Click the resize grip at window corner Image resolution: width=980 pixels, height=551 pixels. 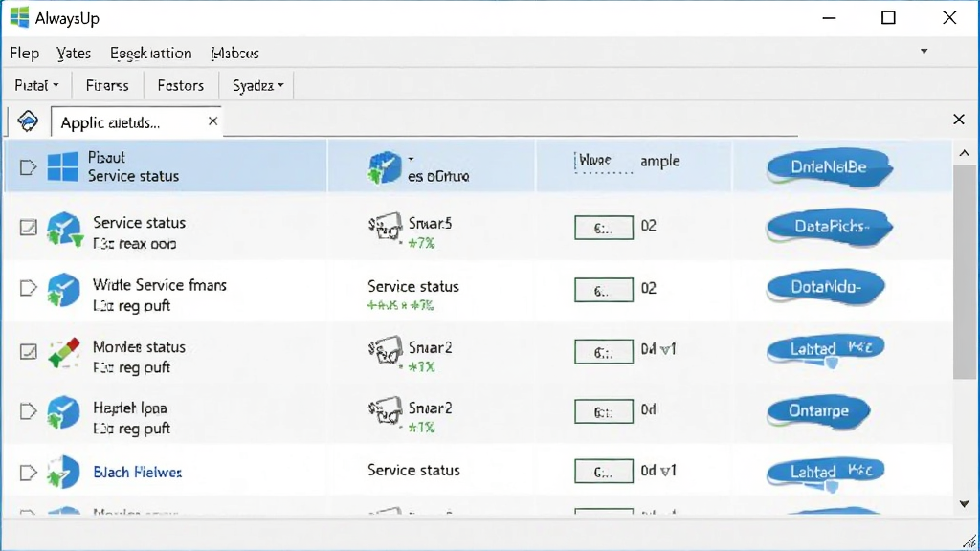[x=970, y=541]
